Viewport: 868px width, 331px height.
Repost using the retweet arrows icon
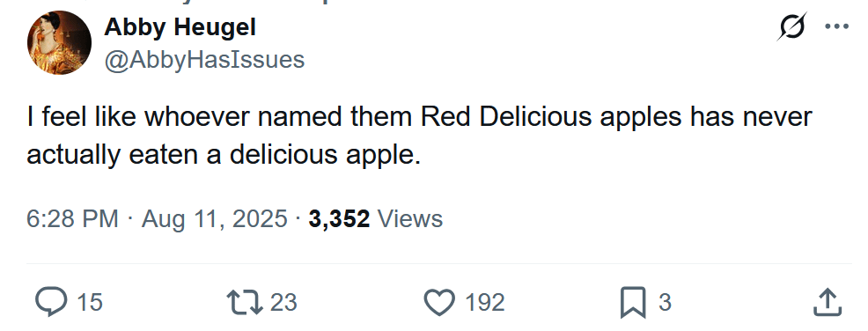(x=245, y=302)
